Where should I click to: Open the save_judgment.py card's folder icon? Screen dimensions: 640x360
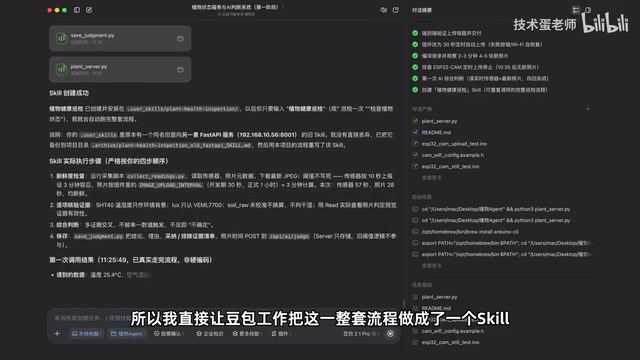tap(180, 38)
